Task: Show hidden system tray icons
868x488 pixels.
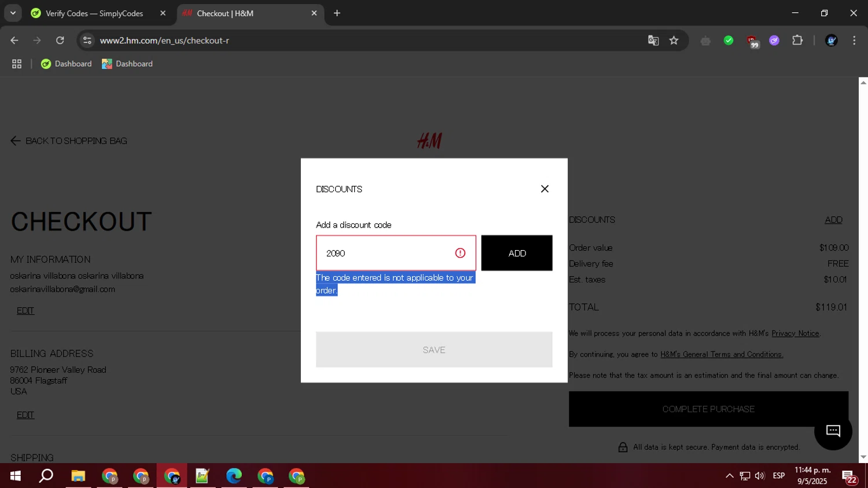Action: (x=730, y=476)
